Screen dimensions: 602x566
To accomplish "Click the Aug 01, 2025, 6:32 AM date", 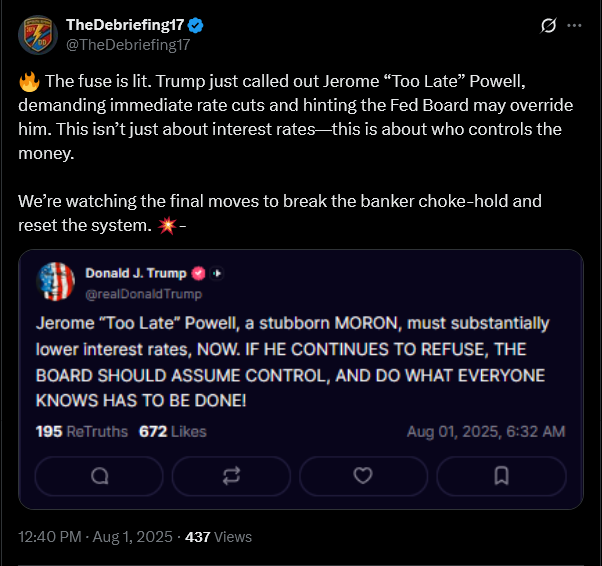I will 486,431.
